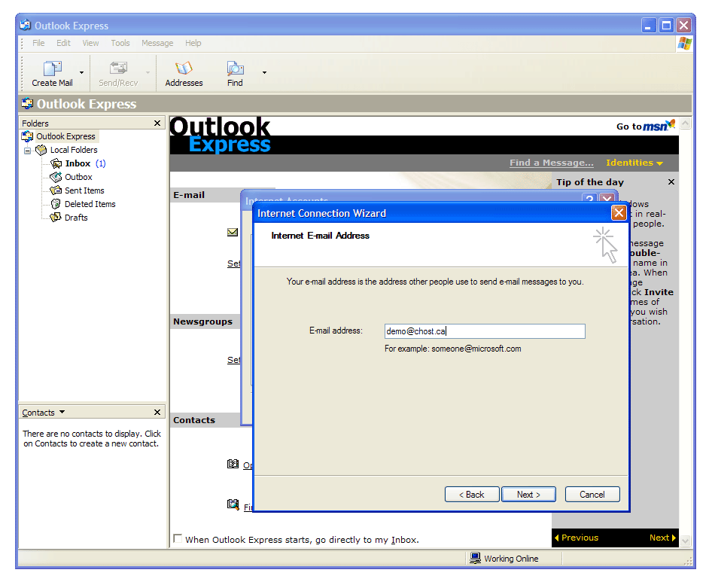Click the Working Online status icon
712x588 pixels.
475,558
